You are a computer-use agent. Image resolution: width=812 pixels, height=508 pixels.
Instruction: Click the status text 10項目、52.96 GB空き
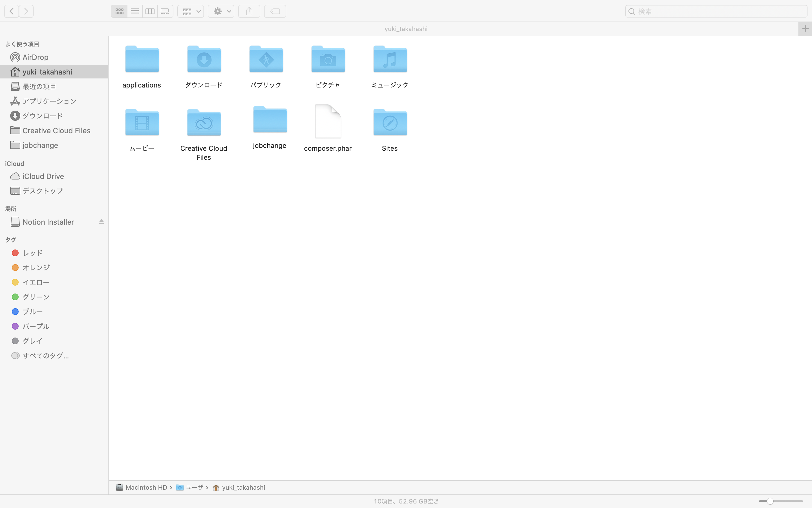(x=406, y=501)
